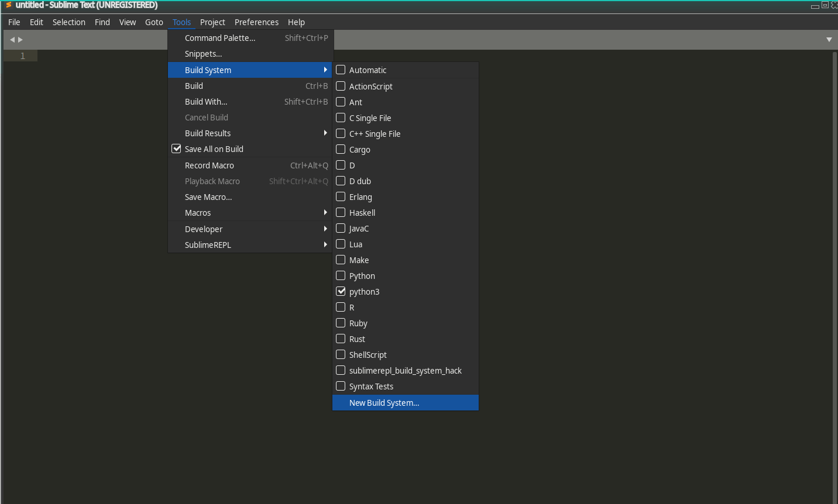Open the Edit menu
Viewport: 838px width, 504px height.
coord(36,22)
